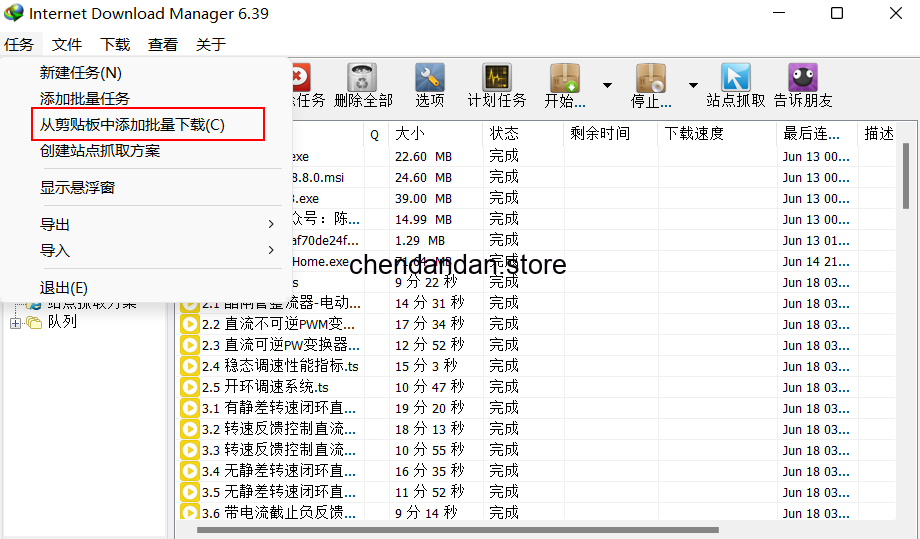The width and height of the screenshot is (920, 539).
Task: Click the IDM globe icon in title bar
Action: (14, 13)
